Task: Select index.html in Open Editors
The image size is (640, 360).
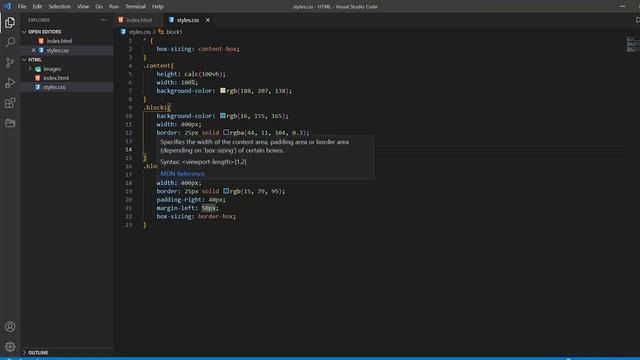Action: tap(59, 41)
